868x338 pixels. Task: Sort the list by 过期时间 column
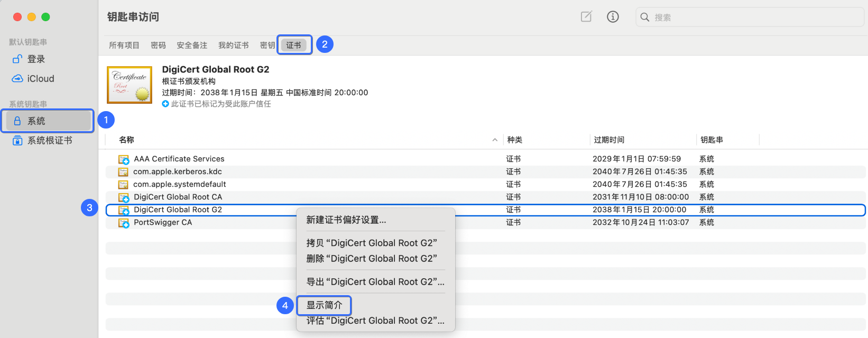(x=609, y=140)
